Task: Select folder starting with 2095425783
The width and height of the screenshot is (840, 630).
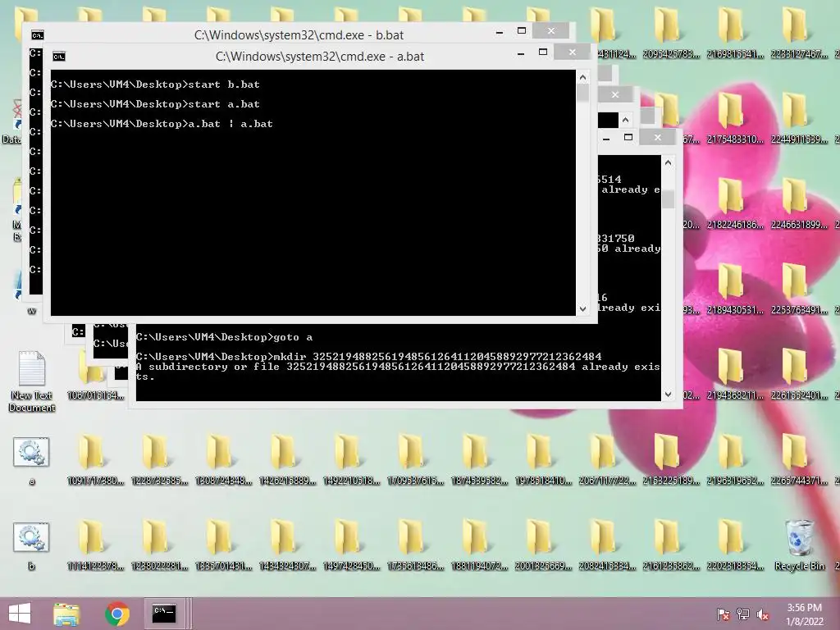Action: click(671, 33)
